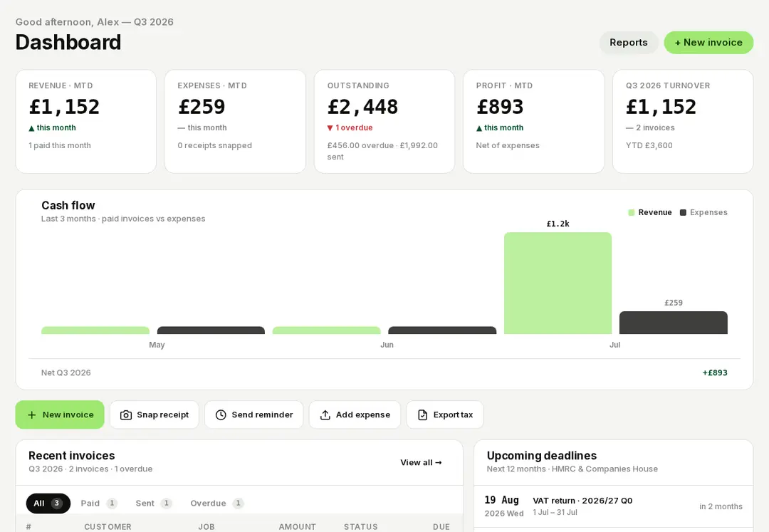
Task: Click '1 paid this month' text
Action: point(59,145)
